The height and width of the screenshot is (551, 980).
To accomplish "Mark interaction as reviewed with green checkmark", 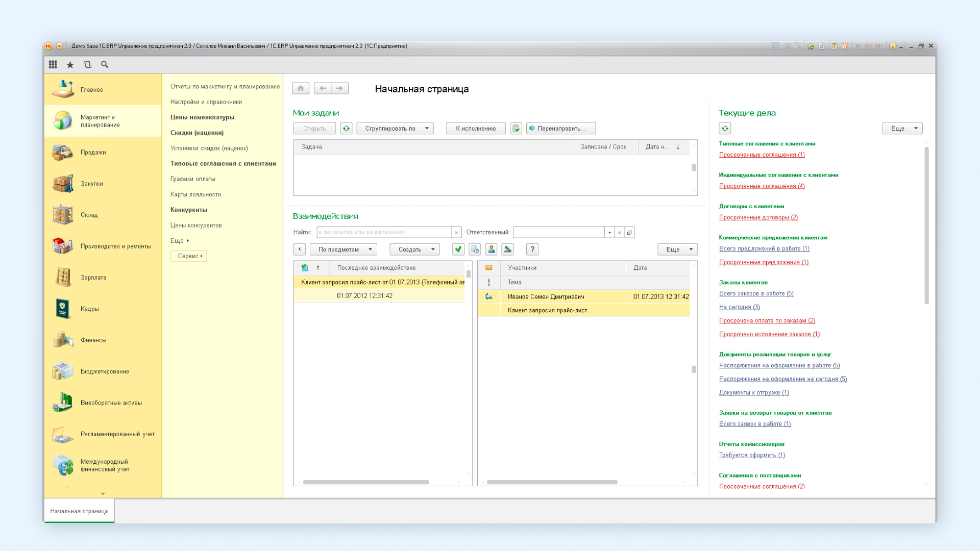I will pyautogui.click(x=458, y=249).
